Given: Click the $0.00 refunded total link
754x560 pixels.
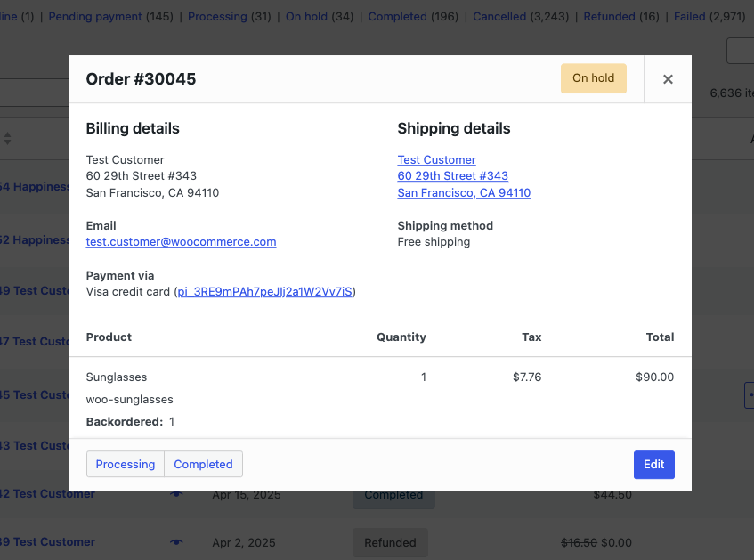Looking at the screenshot, I should [617, 541].
